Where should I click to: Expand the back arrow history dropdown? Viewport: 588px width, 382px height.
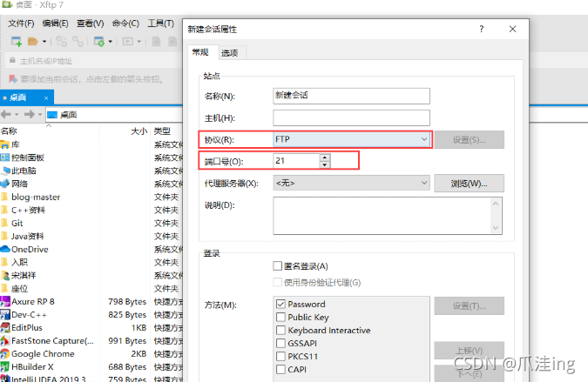click(17, 115)
